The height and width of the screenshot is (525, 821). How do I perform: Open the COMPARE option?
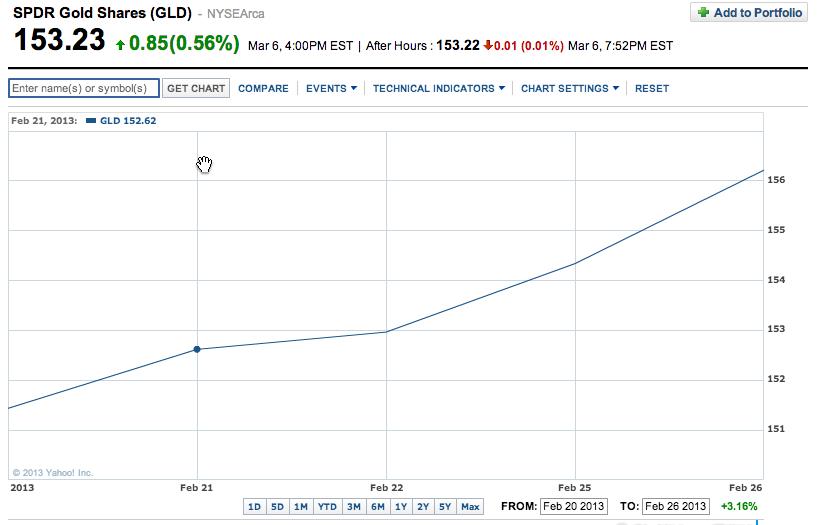(x=263, y=88)
